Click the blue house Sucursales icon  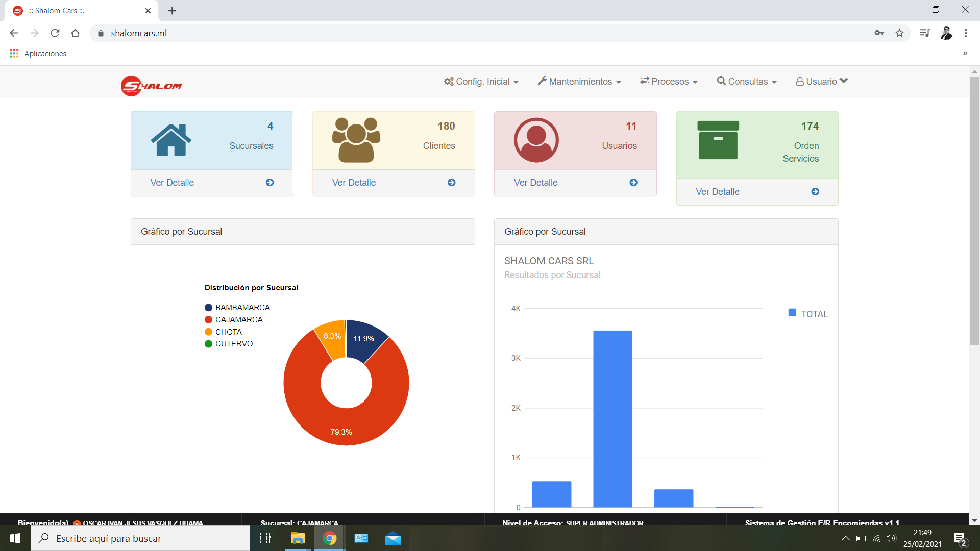pyautogui.click(x=171, y=140)
